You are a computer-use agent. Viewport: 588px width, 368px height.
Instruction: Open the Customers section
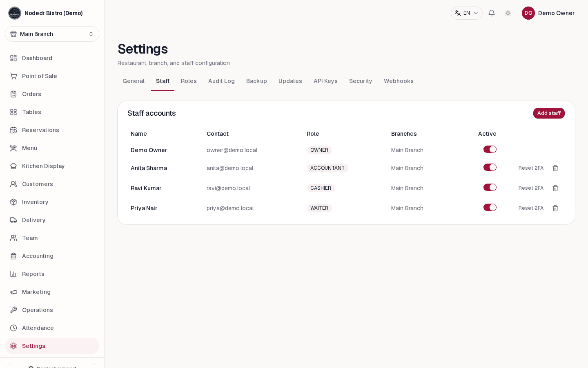pyautogui.click(x=52, y=184)
